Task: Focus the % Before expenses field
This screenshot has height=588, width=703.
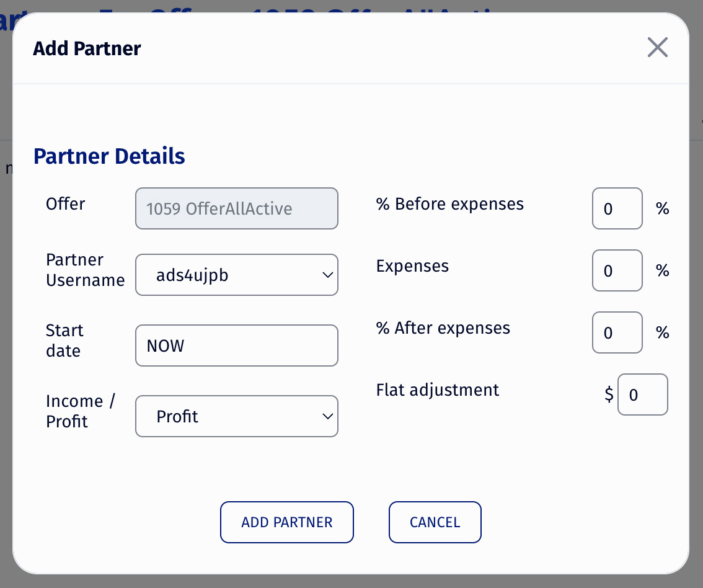Action: click(x=617, y=208)
